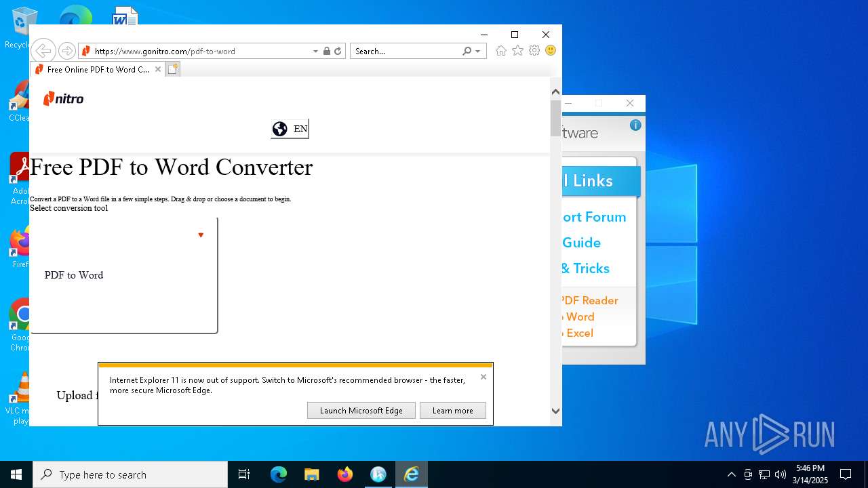
Task: Close the Free Online PDF to Word tab
Action: [x=158, y=69]
